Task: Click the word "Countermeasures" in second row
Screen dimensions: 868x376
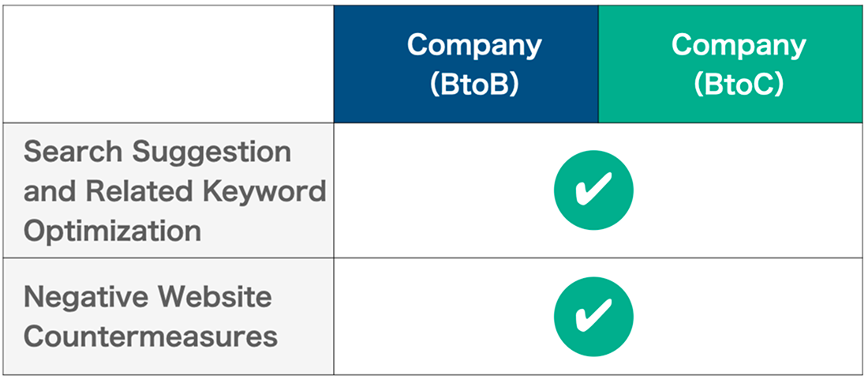Action: pyautogui.click(x=150, y=337)
